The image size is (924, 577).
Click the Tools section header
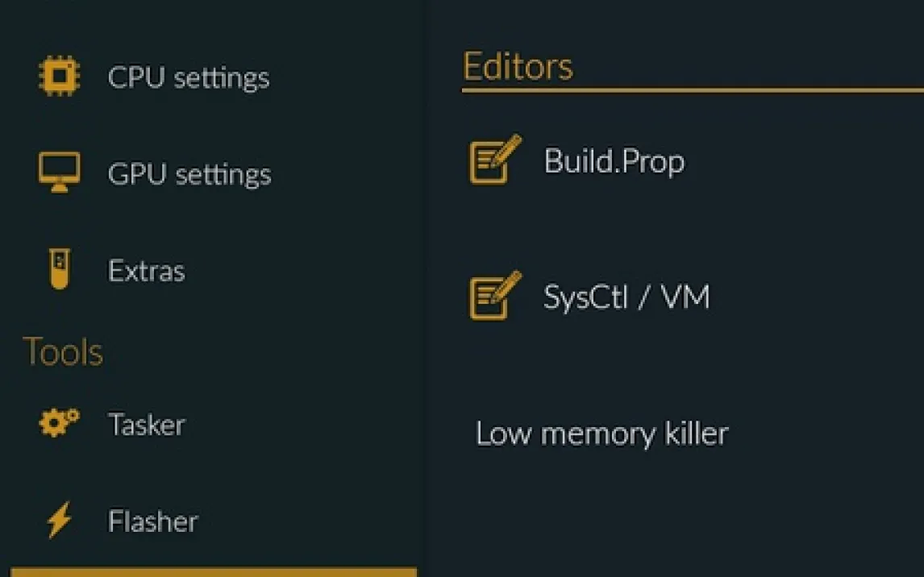(63, 352)
